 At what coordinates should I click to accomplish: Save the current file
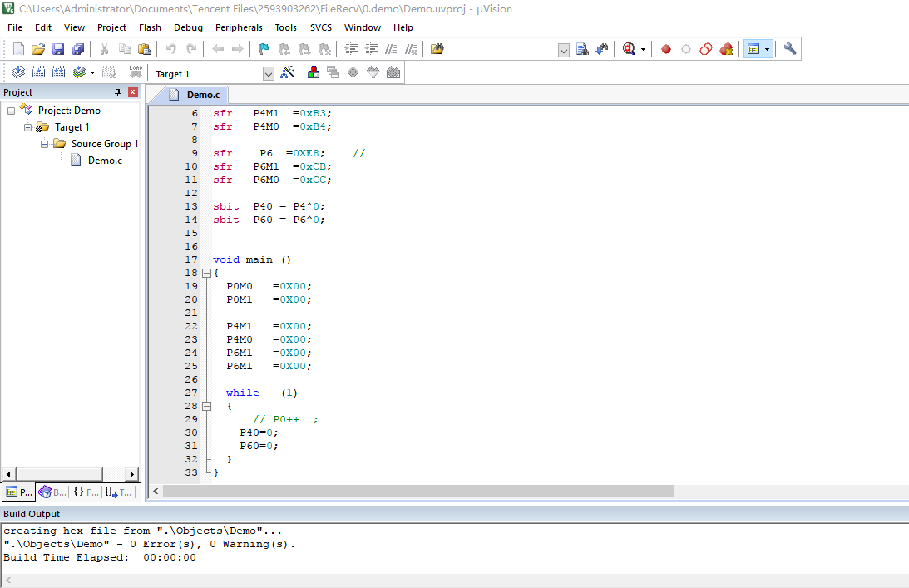58,49
